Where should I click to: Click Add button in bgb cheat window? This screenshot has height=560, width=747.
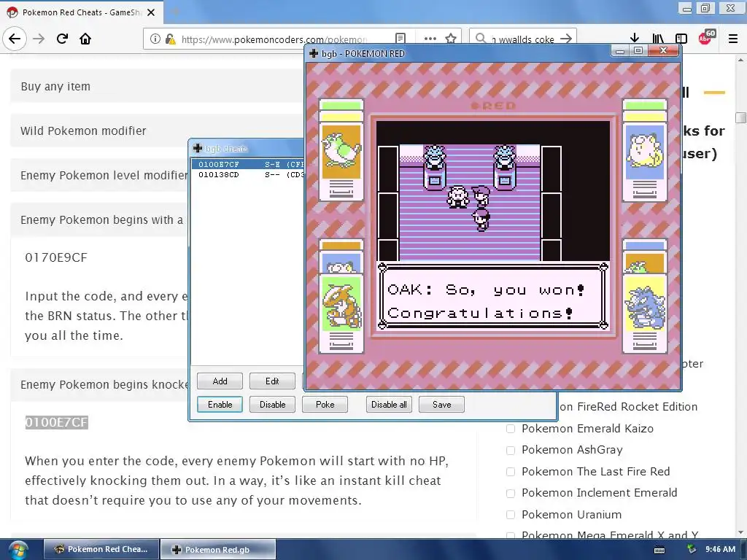click(x=220, y=381)
